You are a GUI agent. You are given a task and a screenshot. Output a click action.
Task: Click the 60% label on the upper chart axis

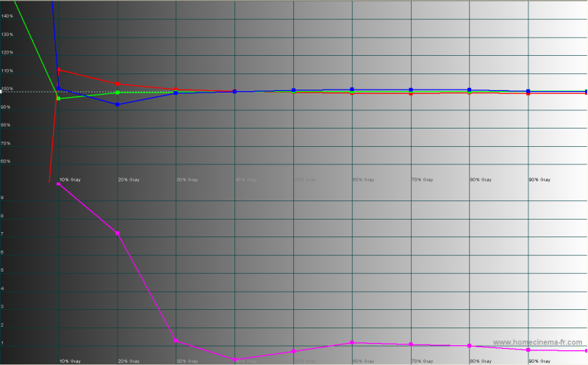(6, 161)
